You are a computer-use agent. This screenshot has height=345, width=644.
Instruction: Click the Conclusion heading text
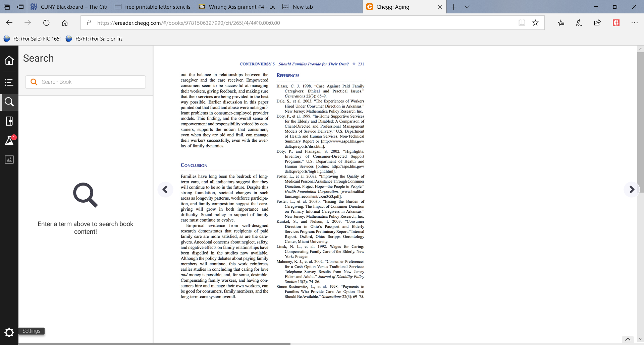point(194,165)
